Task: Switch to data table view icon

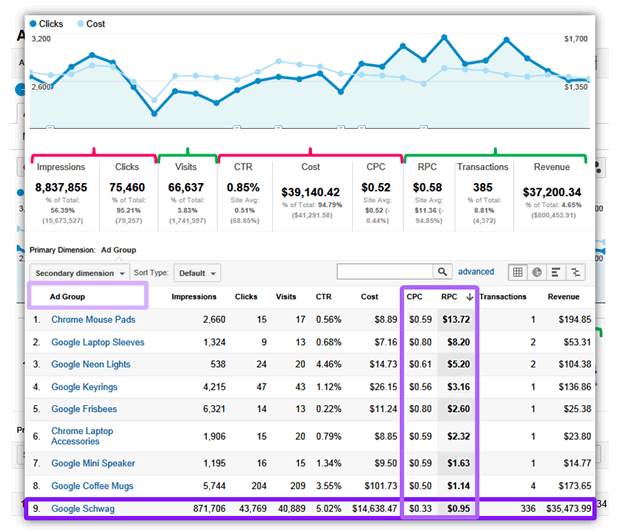Action: coord(517,272)
